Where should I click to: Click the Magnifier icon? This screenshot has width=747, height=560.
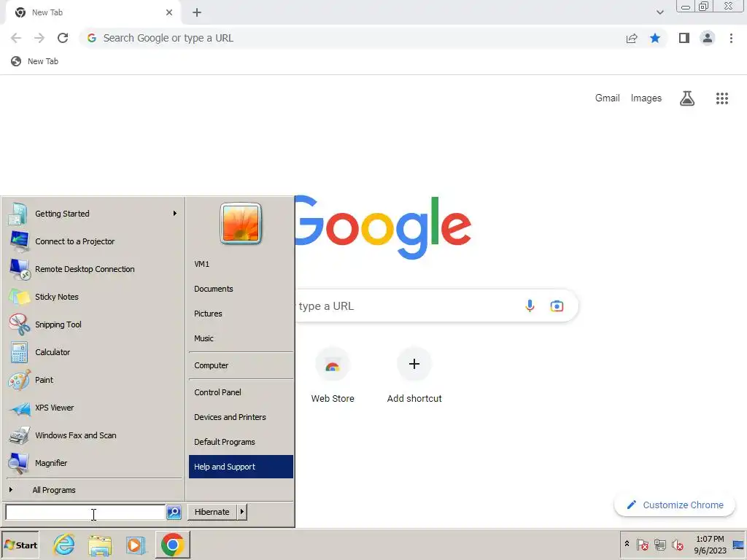point(19,463)
